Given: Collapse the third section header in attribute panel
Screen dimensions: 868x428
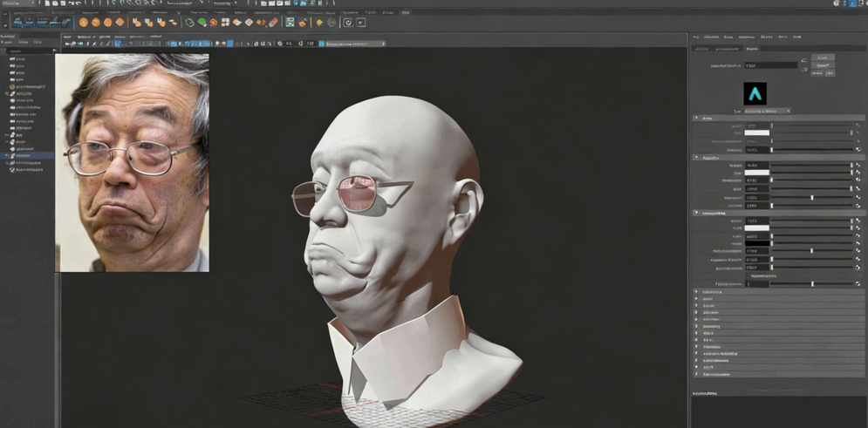Looking at the screenshot, I should pos(778,213).
